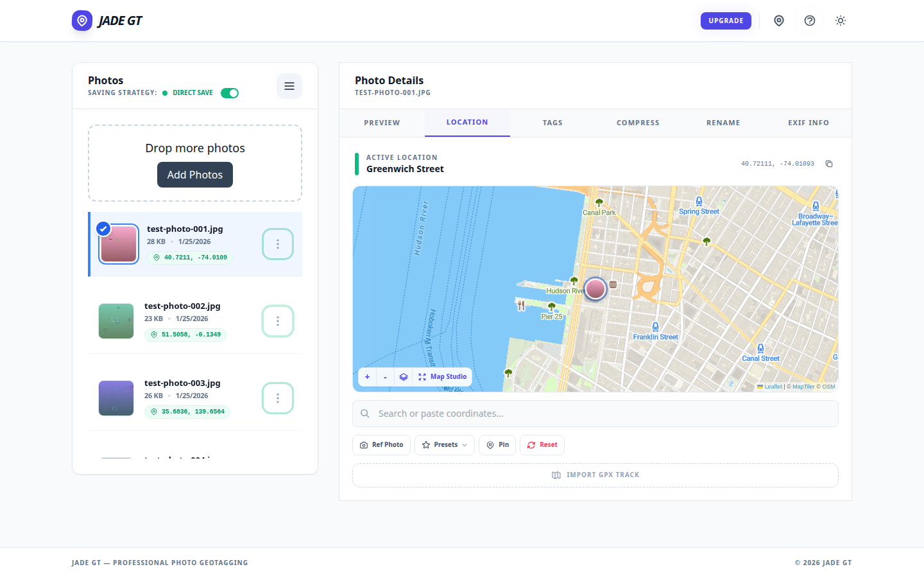The height and width of the screenshot is (578, 924).
Task: Deselect the test-photo-001.jpg checkmark
Action: click(103, 229)
